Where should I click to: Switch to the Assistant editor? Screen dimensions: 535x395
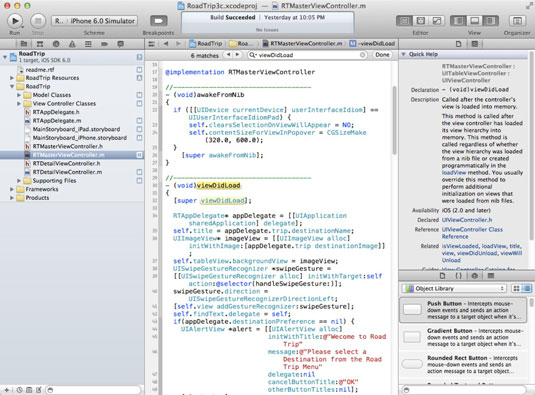tap(421, 21)
